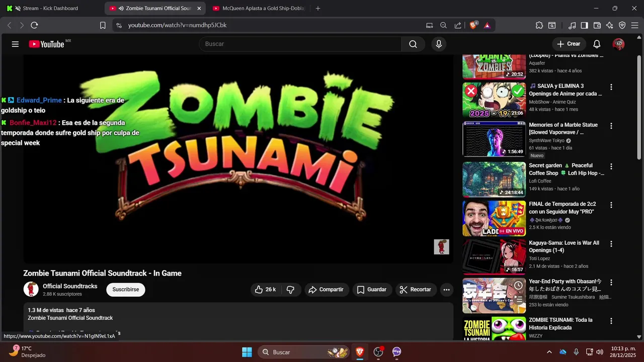Viewport: 644px width, 362px height.
Task: Open SALVA y ELIMINA 3 video thumbnail
Action: click(494, 100)
